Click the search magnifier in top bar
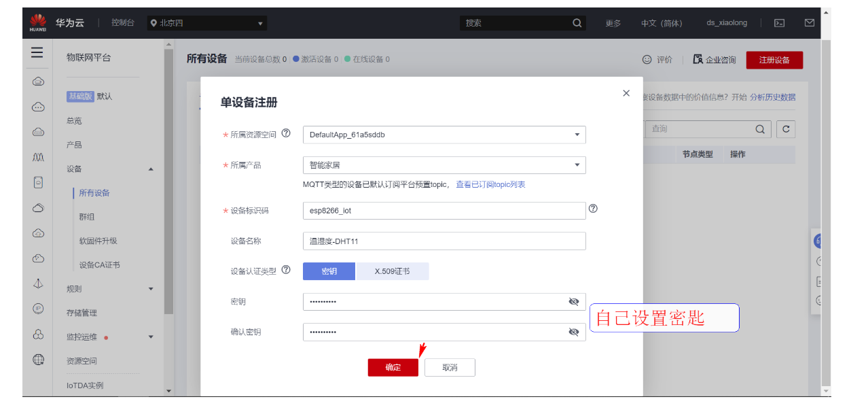Viewport: 868px width, 412px height. 577,23
